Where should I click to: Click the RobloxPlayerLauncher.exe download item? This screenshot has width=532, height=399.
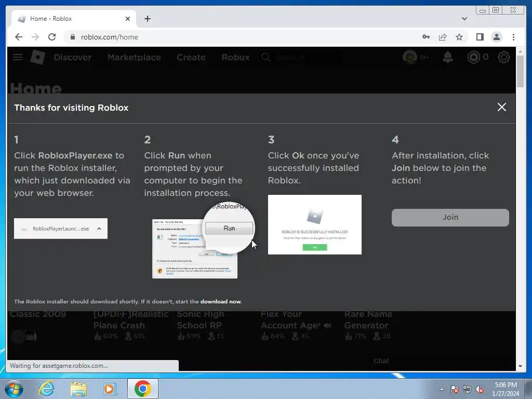(61, 229)
